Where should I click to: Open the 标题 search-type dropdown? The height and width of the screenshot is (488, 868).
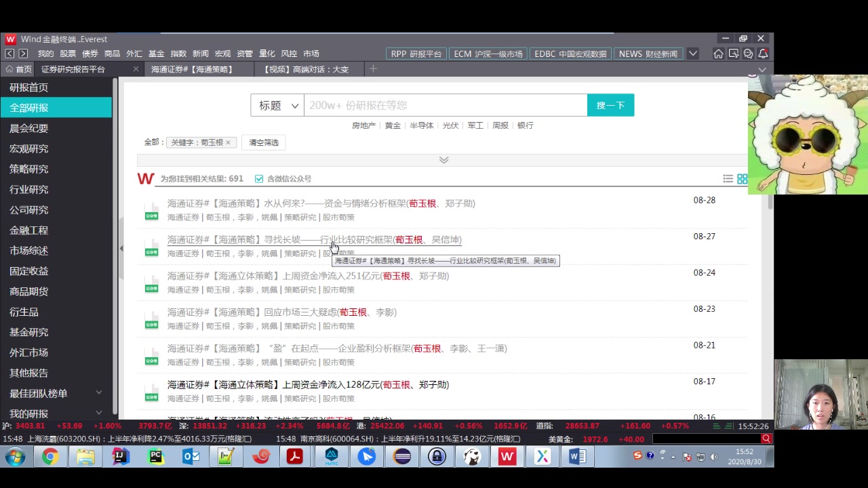pos(278,105)
